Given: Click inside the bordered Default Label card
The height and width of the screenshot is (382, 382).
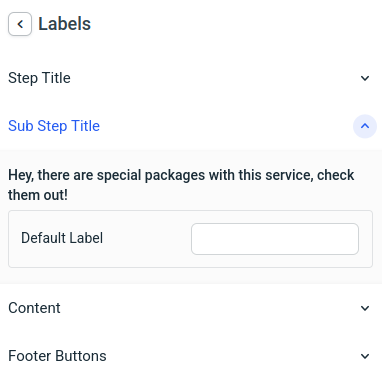Looking at the screenshot, I should (190, 239).
